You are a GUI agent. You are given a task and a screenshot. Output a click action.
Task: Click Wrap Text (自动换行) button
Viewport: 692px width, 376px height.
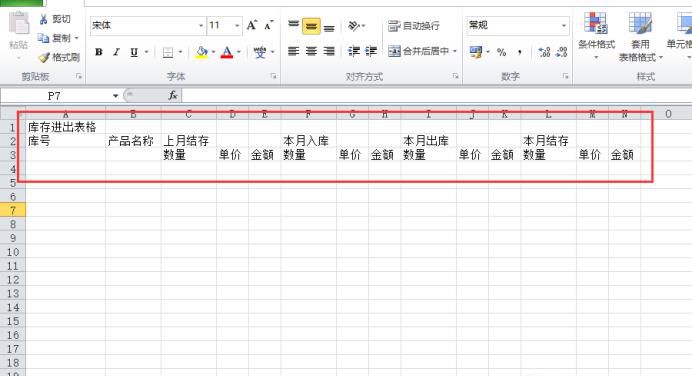coord(414,26)
